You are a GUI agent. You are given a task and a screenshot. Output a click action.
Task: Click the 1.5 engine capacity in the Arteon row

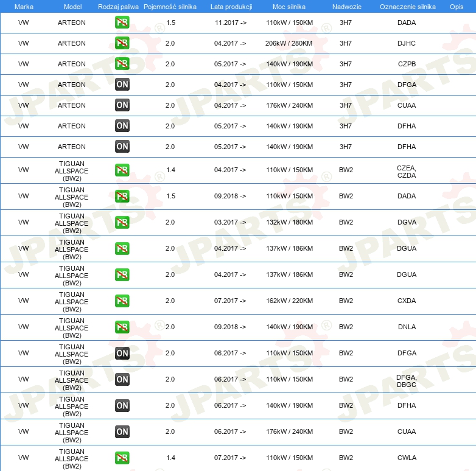click(170, 23)
